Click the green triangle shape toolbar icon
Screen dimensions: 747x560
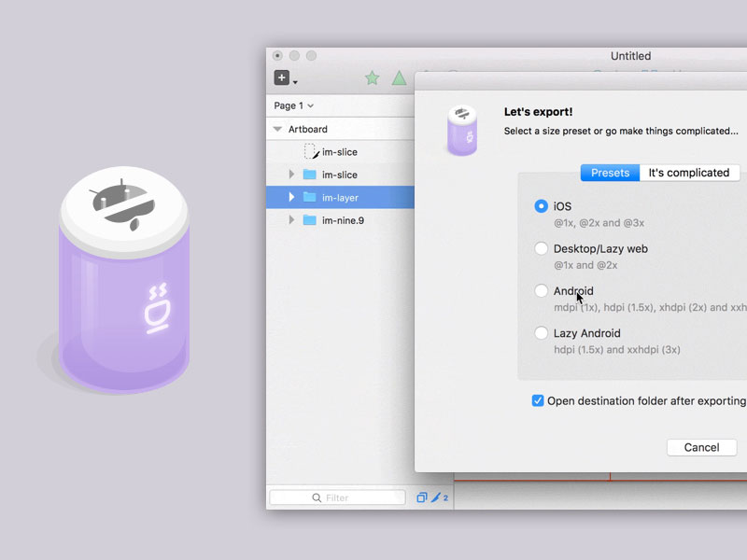click(x=400, y=78)
